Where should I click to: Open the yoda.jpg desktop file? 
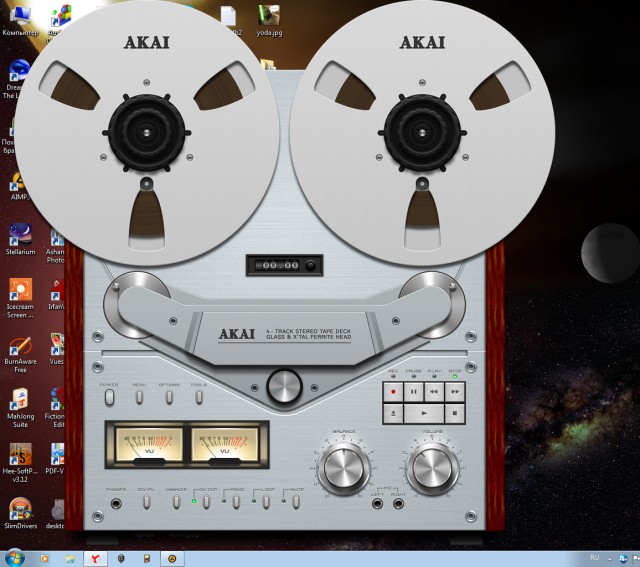(269, 20)
